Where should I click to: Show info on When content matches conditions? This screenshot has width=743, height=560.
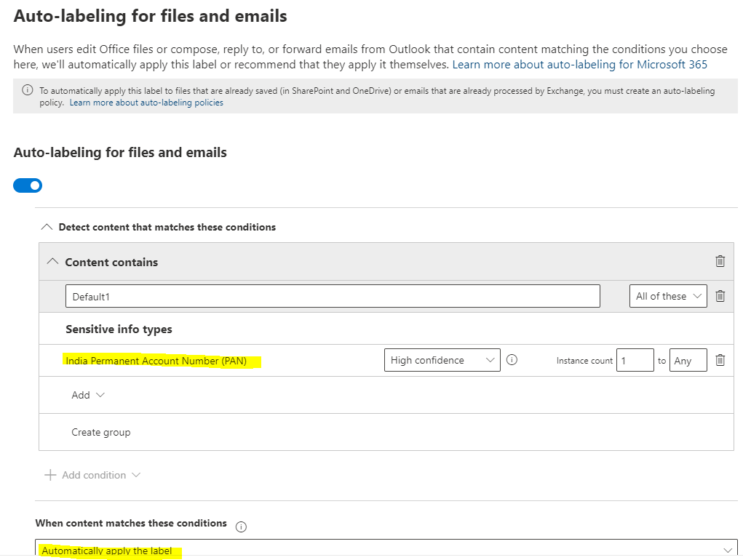click(x=241, y=527)
